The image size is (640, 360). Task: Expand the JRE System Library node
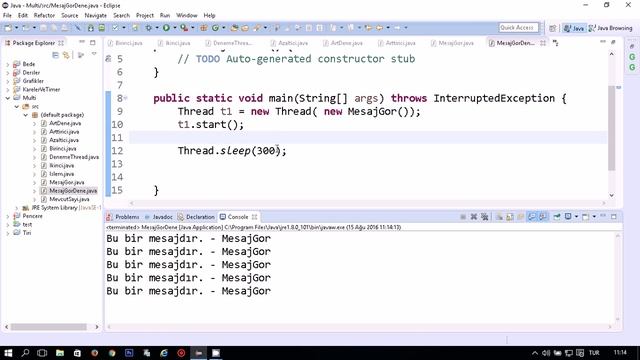click(x=17, y=208)
